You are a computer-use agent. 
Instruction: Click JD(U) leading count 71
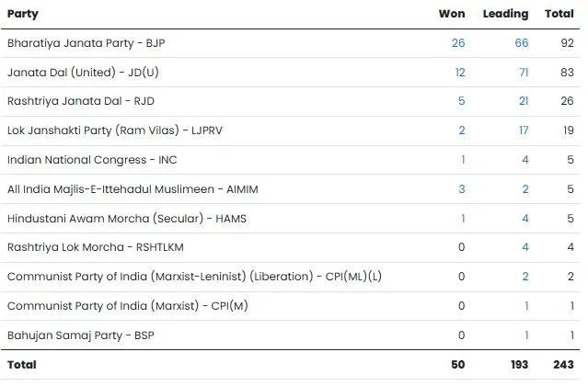pyautogui.click(x=523, y=73)
